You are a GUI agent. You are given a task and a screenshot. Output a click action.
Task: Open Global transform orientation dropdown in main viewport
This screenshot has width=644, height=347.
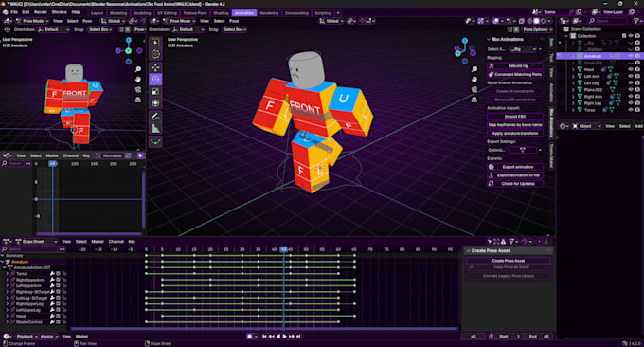point(331,21)
